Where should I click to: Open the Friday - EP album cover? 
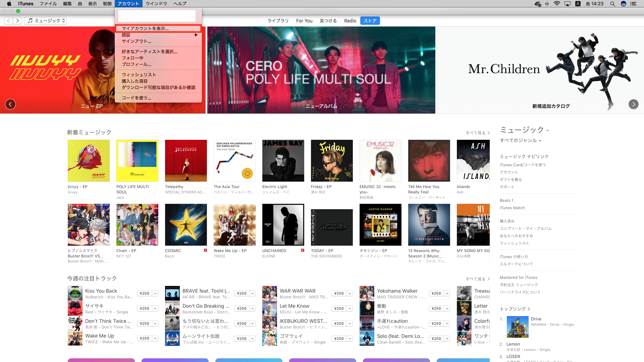[332, 161]
